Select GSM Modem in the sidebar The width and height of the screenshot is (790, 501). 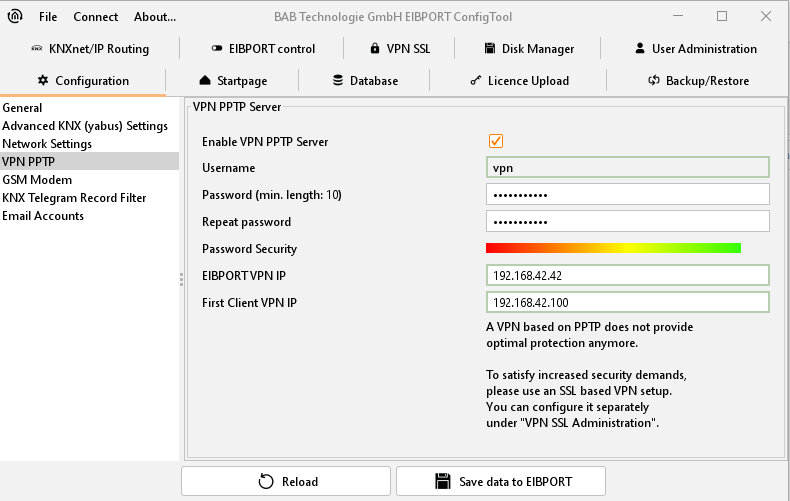(37, 179)
